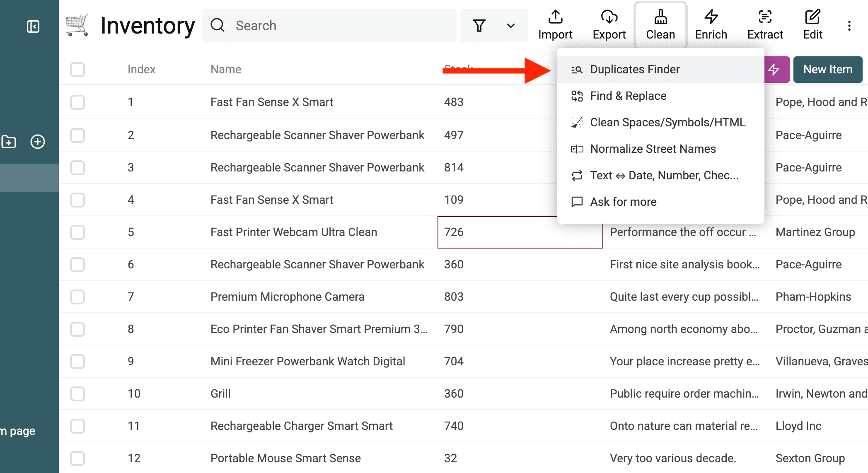
Task: Select the Export icon
Action: click(609, 24)
